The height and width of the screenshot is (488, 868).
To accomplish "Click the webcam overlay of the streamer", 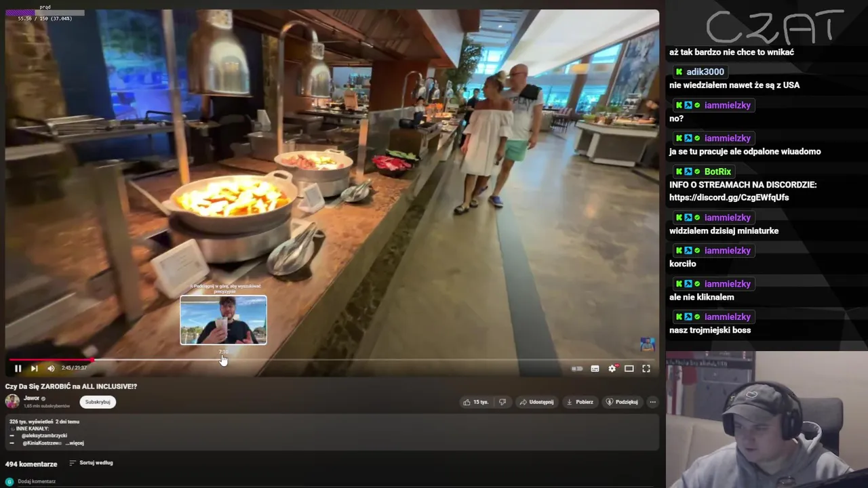I will pos(767,419).
